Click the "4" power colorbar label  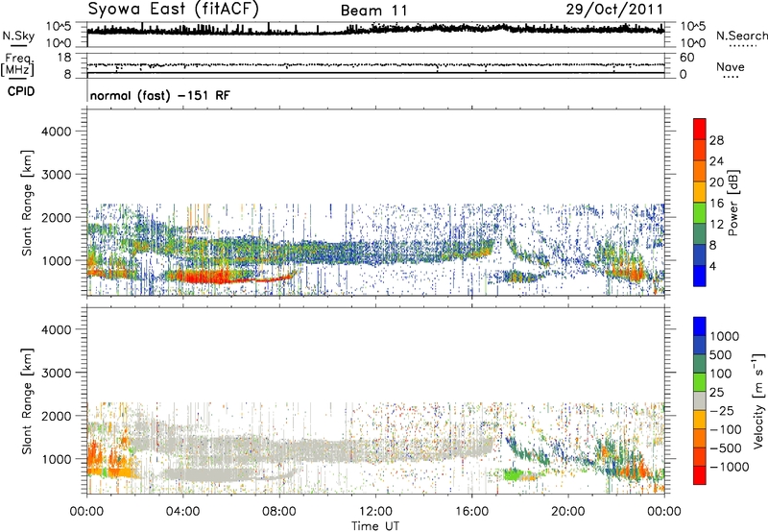(x=712, y=266)
